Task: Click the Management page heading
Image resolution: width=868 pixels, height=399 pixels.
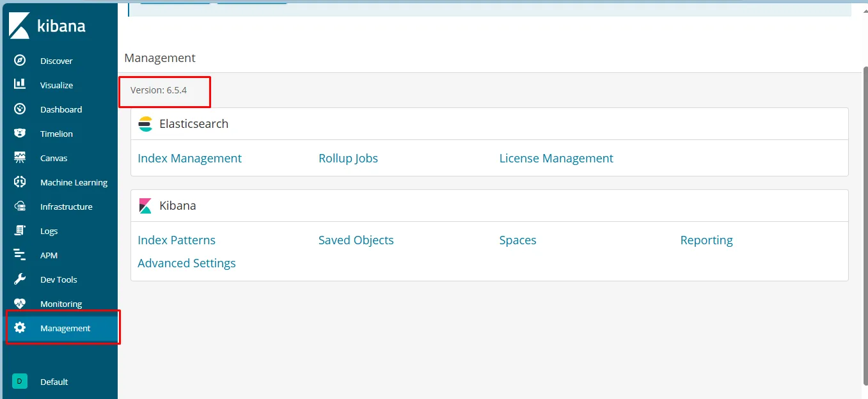Action: 160,58
